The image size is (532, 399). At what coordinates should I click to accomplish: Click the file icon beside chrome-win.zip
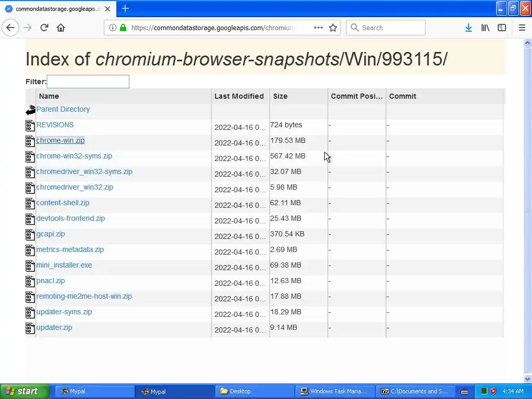point(30,141)
